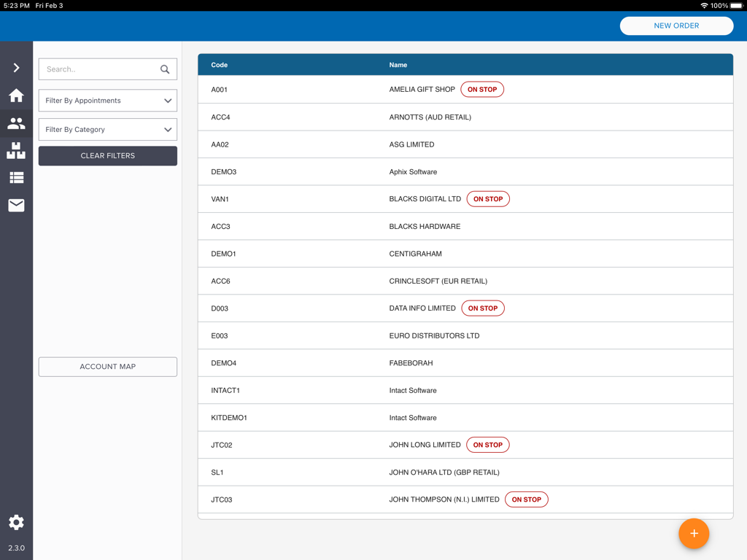747x560 pixels.
Task: Select the Customers people icon in sidebar
Action: click(16, 123)
